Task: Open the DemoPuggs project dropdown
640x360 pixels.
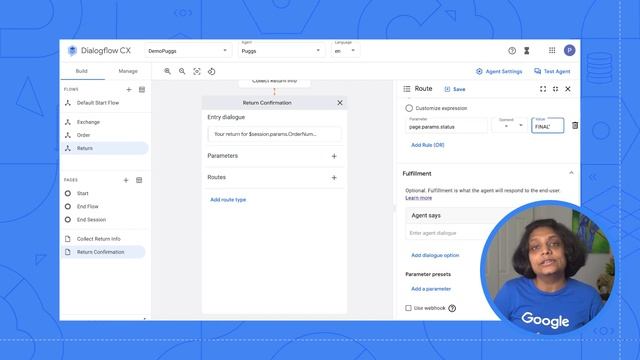Action: click(188, 51)
